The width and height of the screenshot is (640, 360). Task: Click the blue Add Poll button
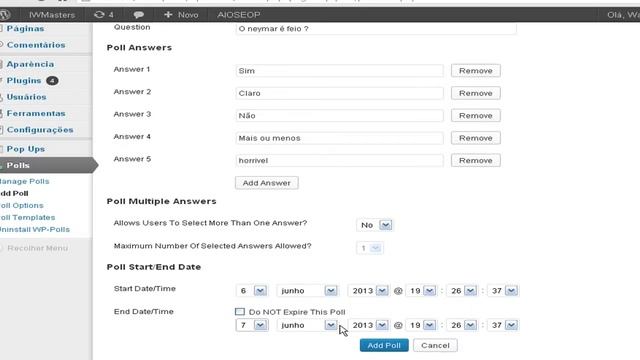pos(384,345)
